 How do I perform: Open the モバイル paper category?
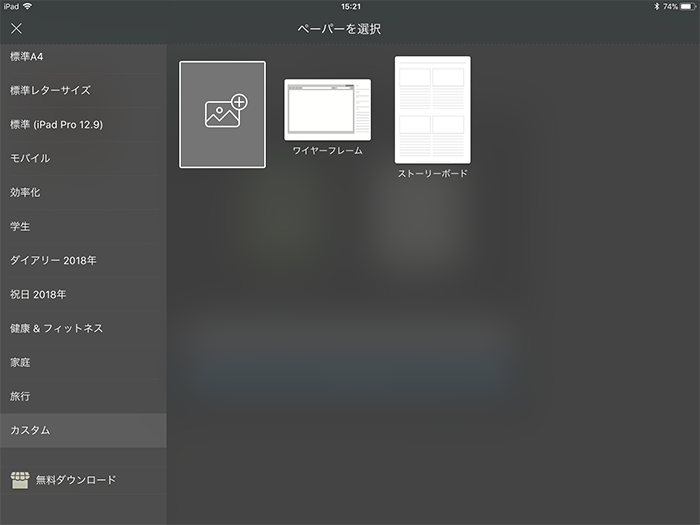[x=83, y=158]
